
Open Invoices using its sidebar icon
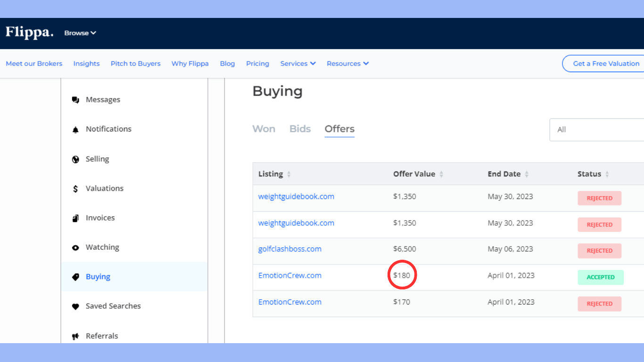pyautogui.click(x=75, y=217)
